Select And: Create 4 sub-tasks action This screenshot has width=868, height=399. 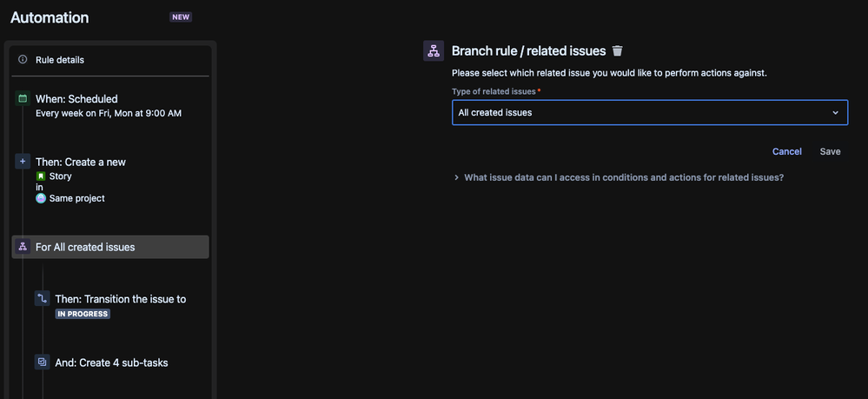[x=111, y=362]
